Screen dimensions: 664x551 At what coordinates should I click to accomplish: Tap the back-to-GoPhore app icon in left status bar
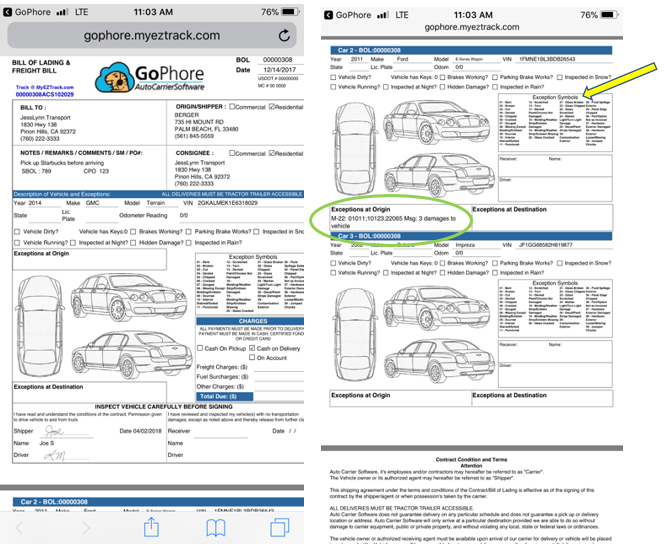pos(9,12)
